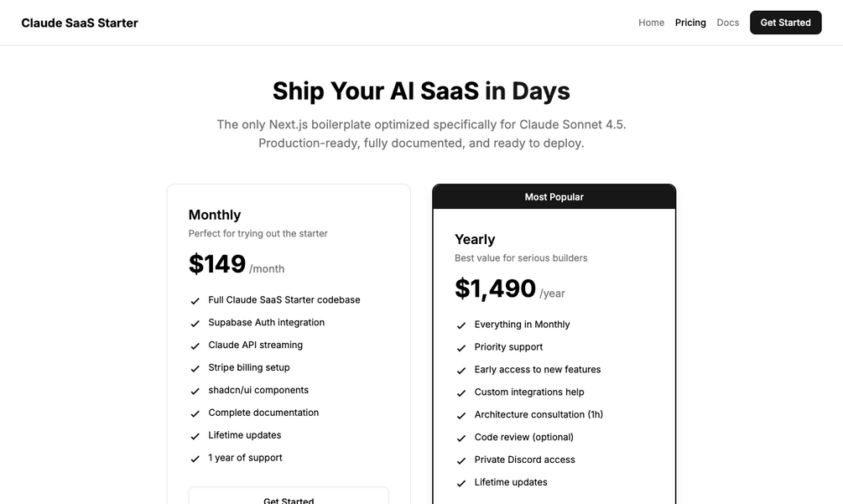Click the $1,490 yearly price

495,288
